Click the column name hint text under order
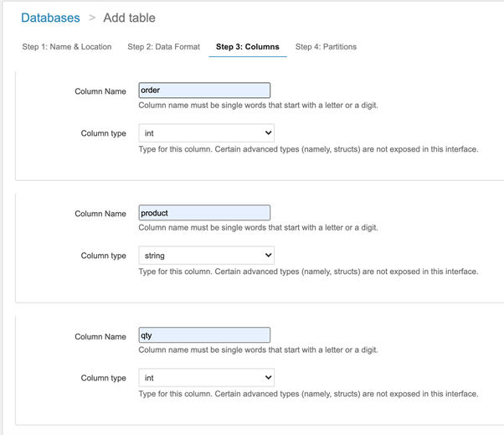The width and height of the screenshot is (504, 435). point(258,106)
